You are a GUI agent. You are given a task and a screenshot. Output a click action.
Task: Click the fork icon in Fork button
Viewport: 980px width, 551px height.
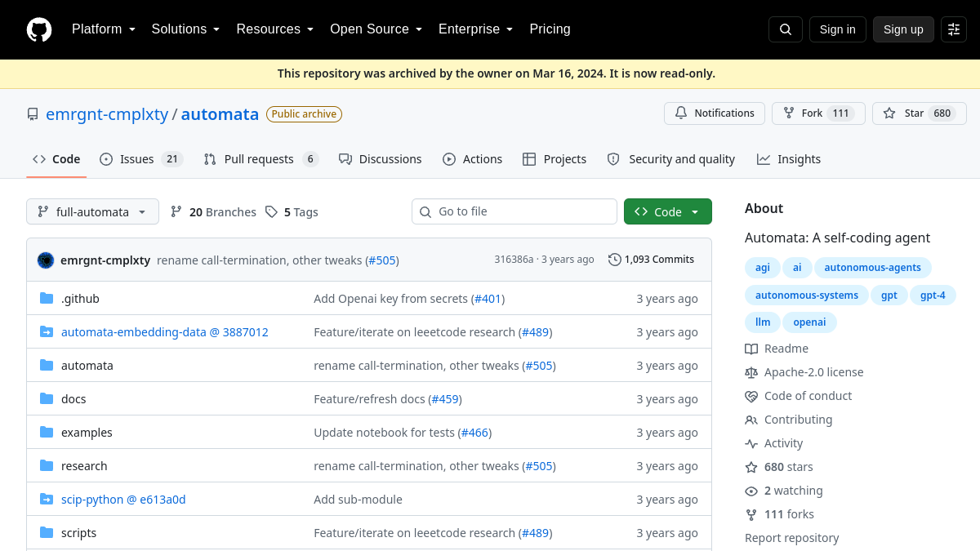tap(789, 113)
